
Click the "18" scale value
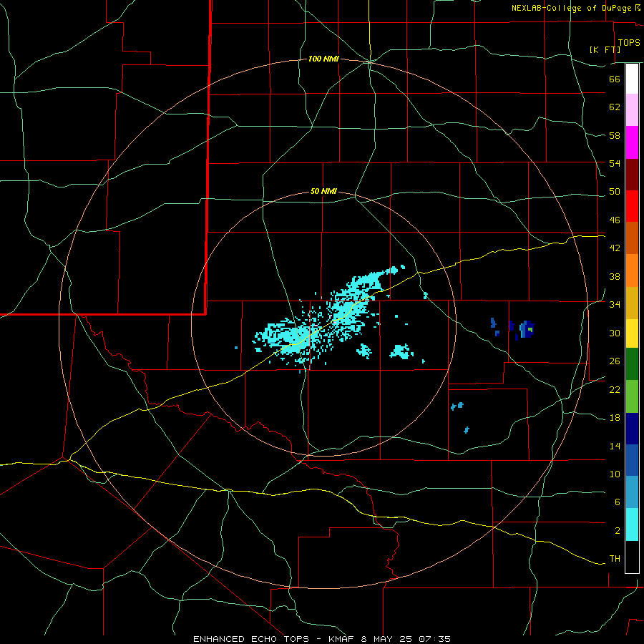615,418
